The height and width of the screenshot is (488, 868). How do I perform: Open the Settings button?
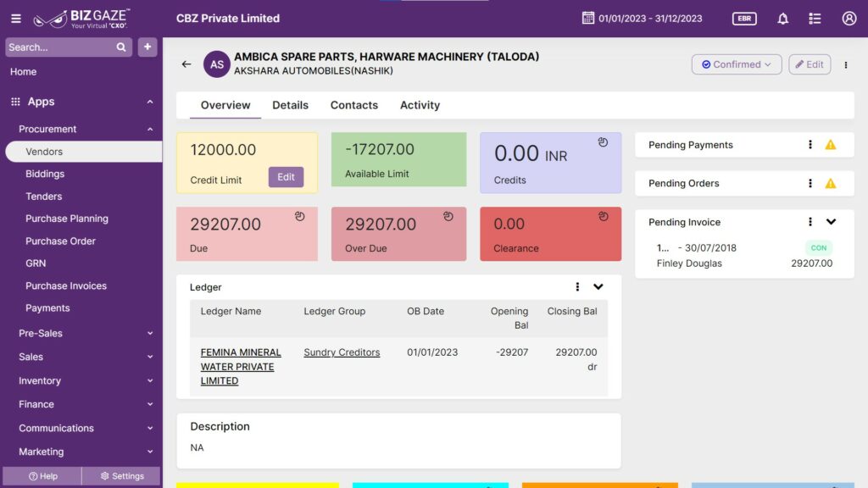click(122, 476)
